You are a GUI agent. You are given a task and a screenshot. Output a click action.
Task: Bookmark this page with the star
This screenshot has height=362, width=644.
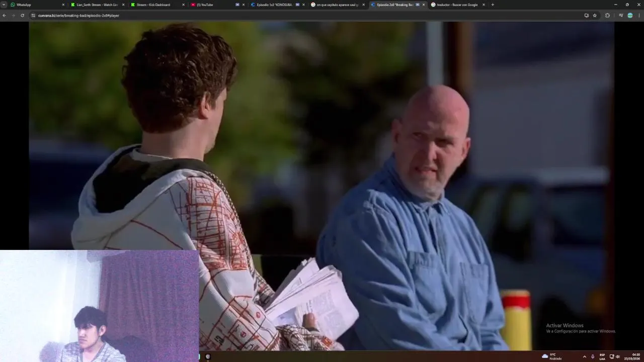[x=595, y=16]
